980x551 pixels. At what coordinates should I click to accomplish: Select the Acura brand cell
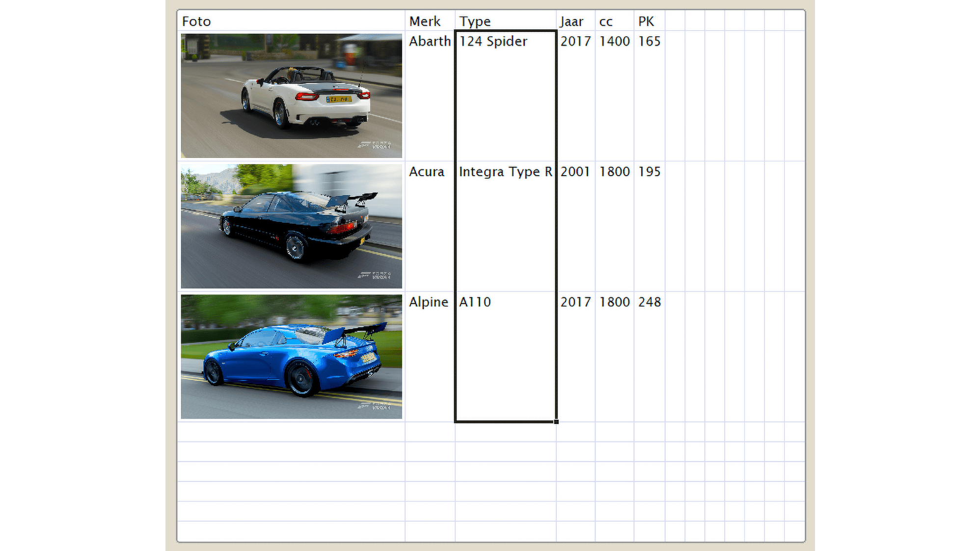click(x=427, y=172)
